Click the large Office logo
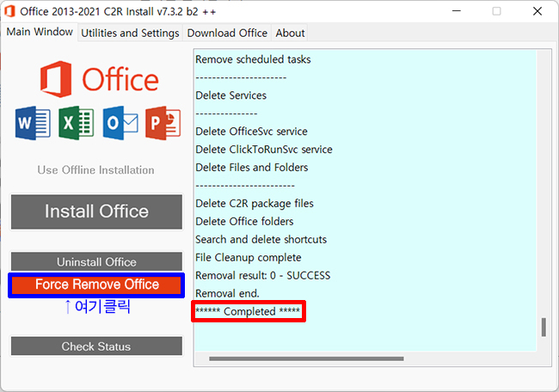The width and height of the screenshot is (559, 392). (100, 79)
